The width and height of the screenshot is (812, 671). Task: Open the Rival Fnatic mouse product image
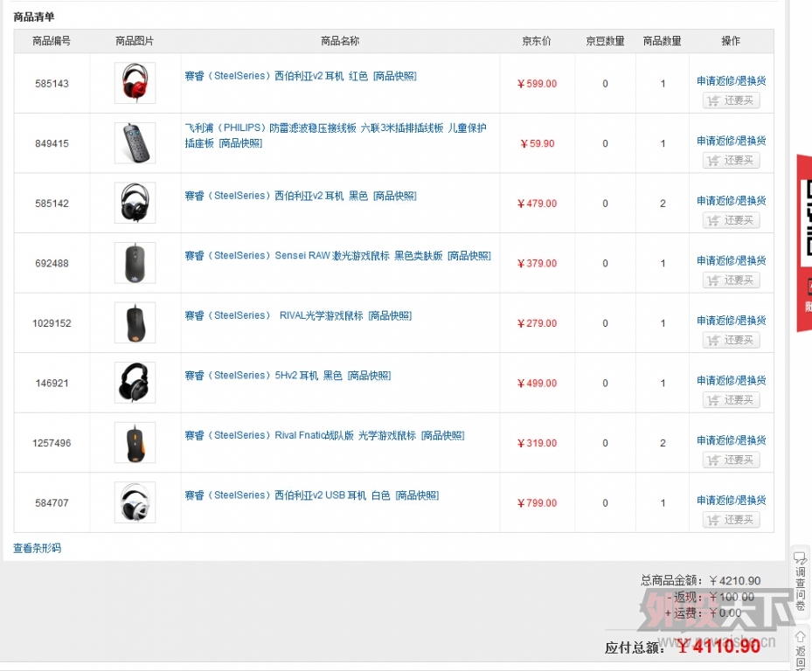(x=135, y=443)
